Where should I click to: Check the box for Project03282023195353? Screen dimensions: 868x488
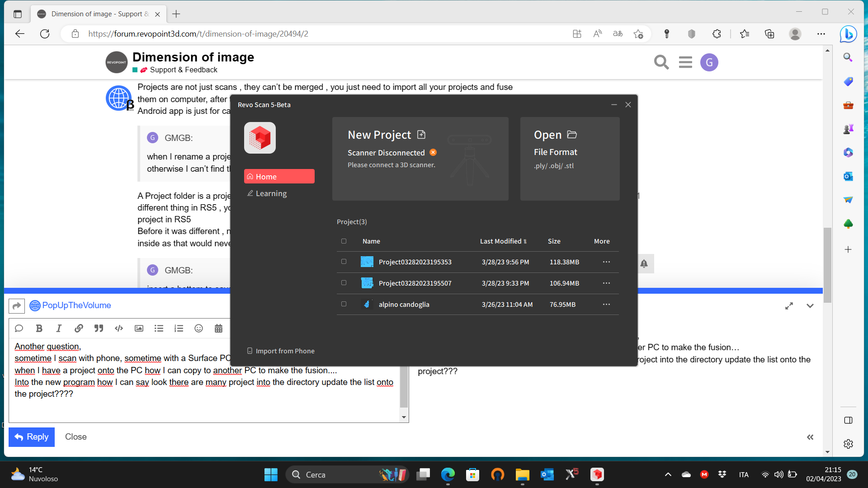344,262
